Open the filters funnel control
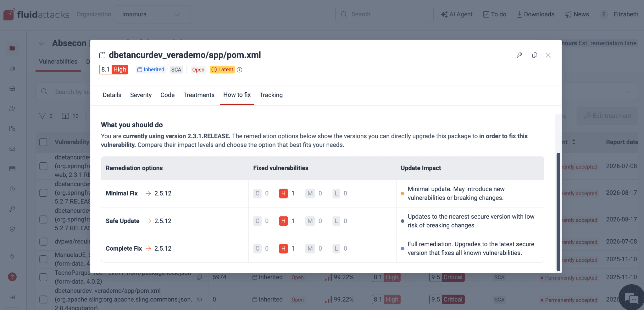 [46, 116]
